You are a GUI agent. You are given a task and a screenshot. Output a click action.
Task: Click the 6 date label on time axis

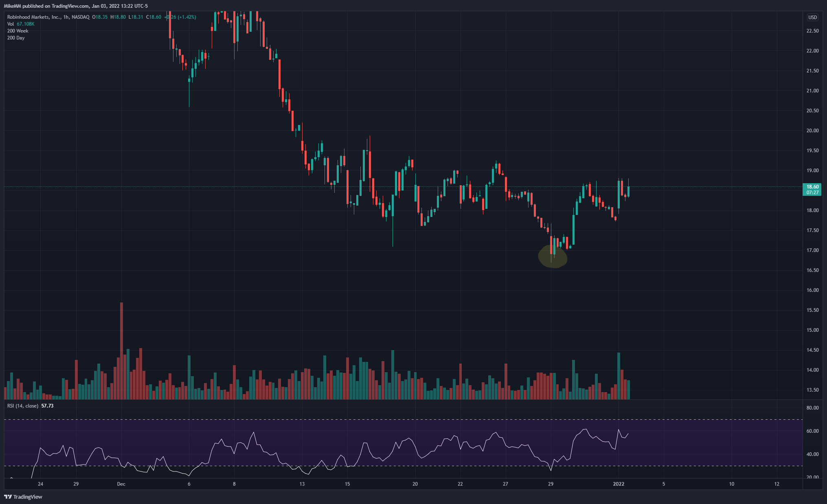(189, 484)
